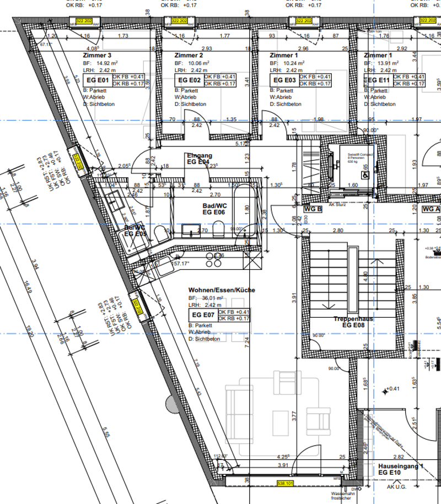Click the 157.17° angle dimension
The image size is (441, 504).
pyautogui.click(x=181, y=264)
